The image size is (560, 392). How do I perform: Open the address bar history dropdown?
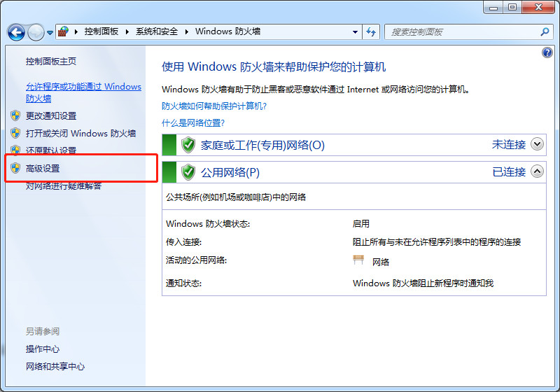click(x=355, y=31)
